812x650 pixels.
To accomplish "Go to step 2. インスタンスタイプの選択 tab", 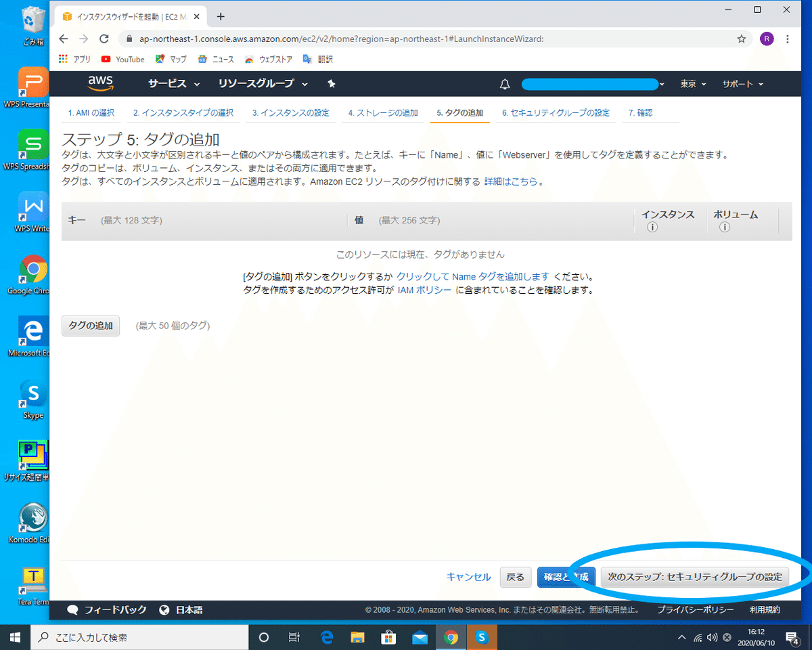I will [183, 113].
